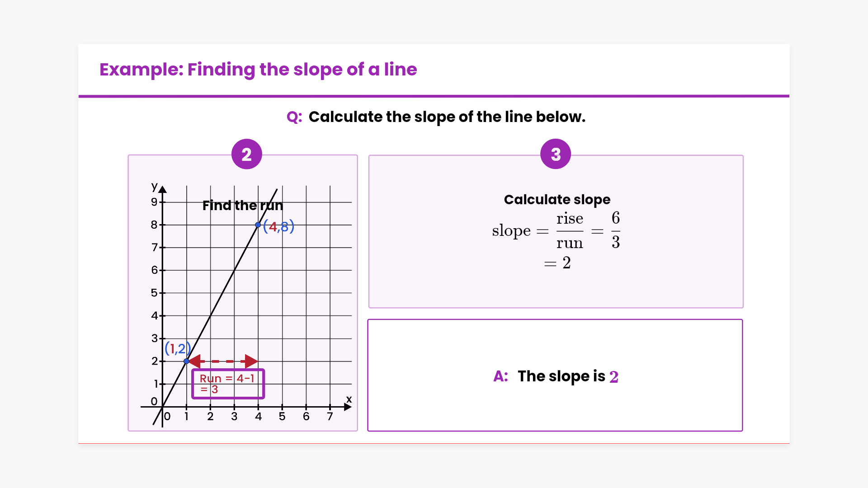This screenshot has width=868, height=488.
Task: Select the slide title about finding slope
Action: [x=258, y=70]
